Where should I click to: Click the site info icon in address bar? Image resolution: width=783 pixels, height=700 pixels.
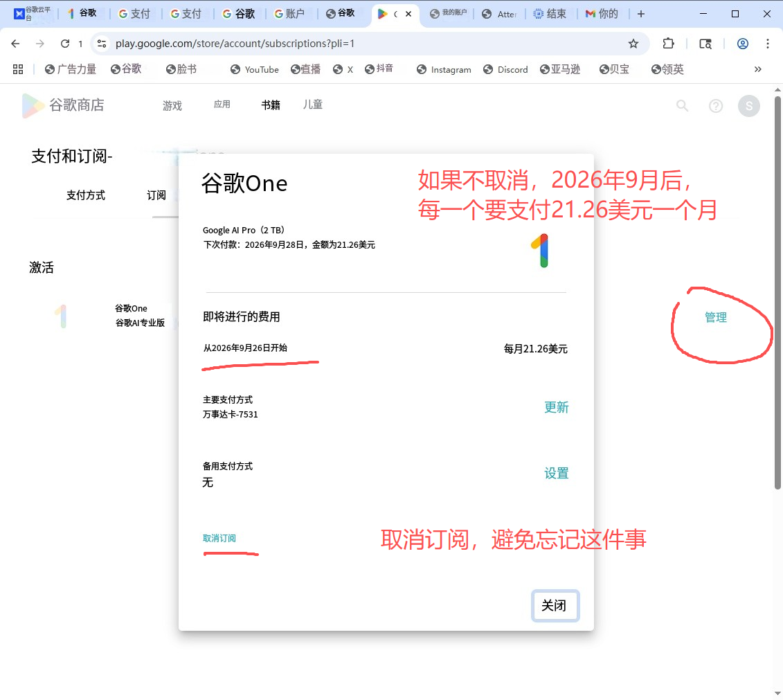point(101,44)
